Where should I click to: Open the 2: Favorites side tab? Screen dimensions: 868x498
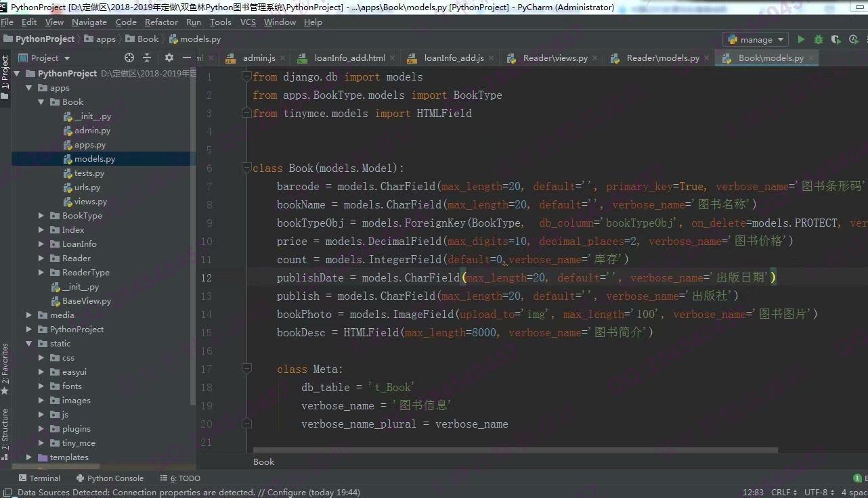click(x=5, y=369)
